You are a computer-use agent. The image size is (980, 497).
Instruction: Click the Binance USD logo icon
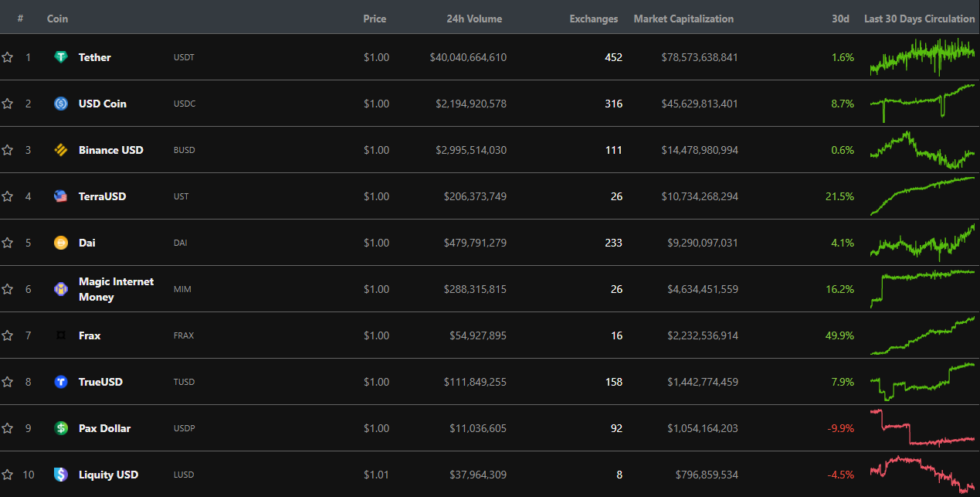(x=61, y=150)
